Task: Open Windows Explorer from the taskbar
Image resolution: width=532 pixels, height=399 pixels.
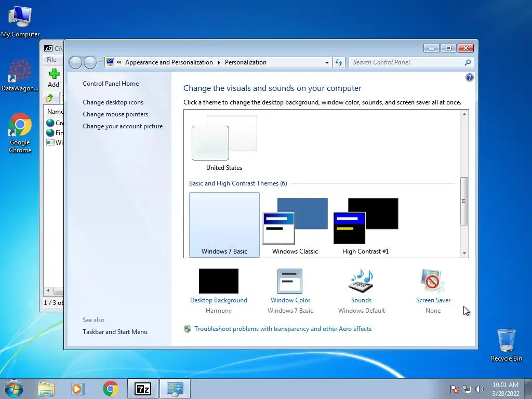Action: pyautogui.click(x=46, y=389)
